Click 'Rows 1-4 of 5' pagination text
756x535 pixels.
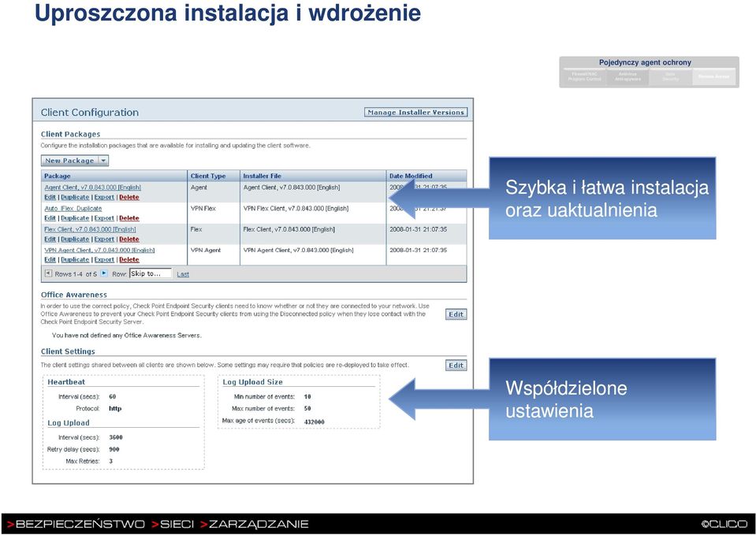(76, 273)
